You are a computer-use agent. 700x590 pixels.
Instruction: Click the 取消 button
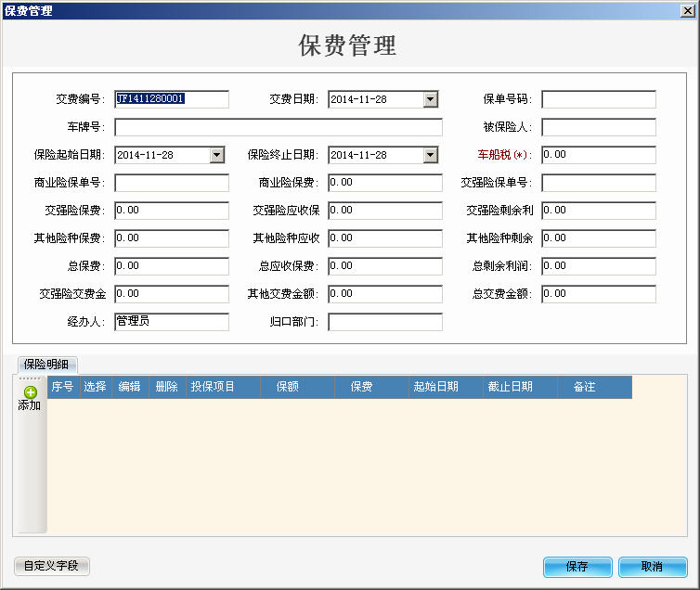pos(653,567)
